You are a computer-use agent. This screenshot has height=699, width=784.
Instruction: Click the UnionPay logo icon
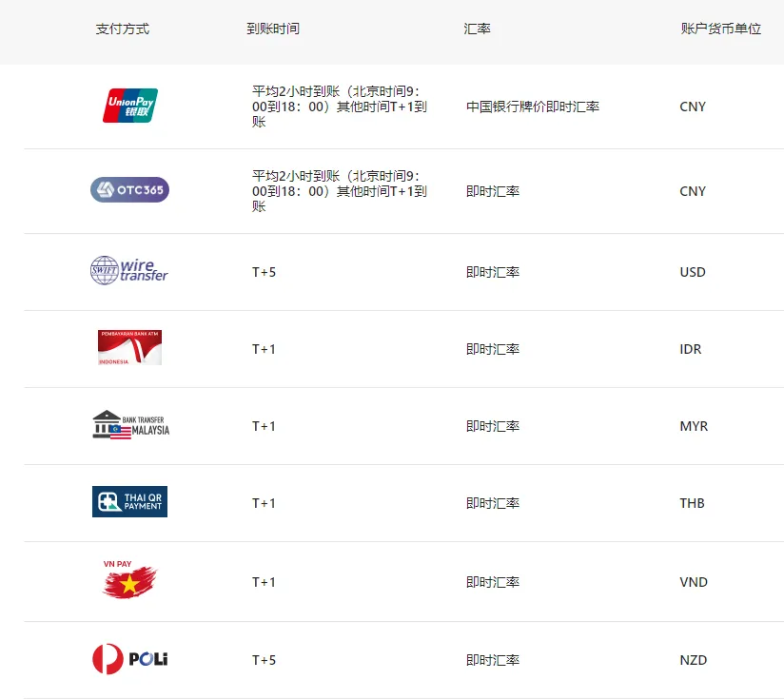pos(130,106)
